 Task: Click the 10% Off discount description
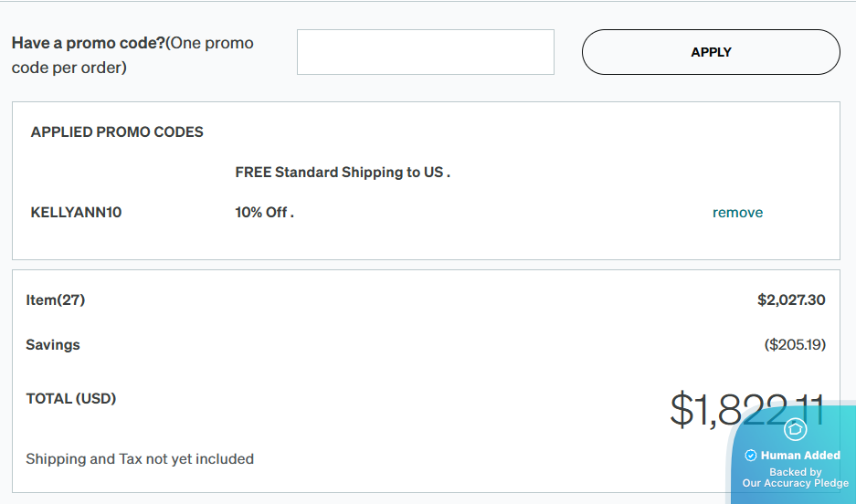pyautogui.click(x=264, y=213)
